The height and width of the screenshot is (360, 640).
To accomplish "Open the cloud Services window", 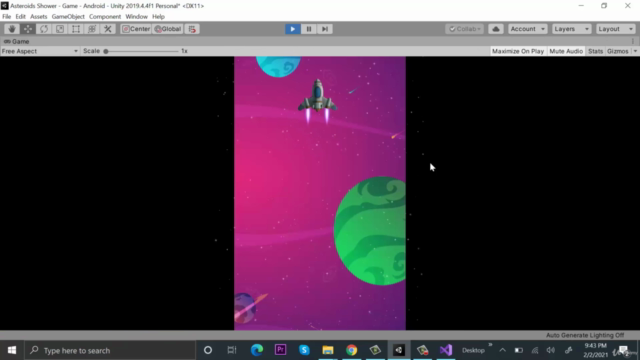I will point(496,29).
